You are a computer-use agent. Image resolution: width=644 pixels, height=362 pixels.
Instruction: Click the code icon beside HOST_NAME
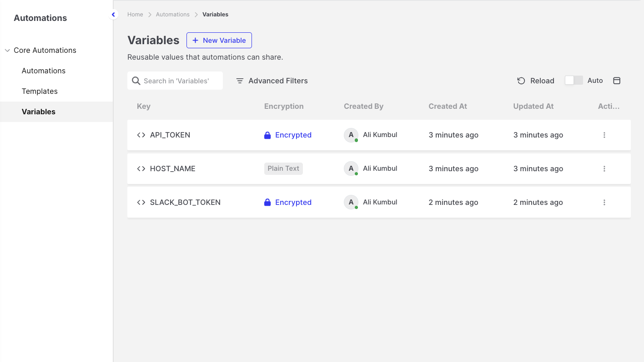tap(141, 168)
